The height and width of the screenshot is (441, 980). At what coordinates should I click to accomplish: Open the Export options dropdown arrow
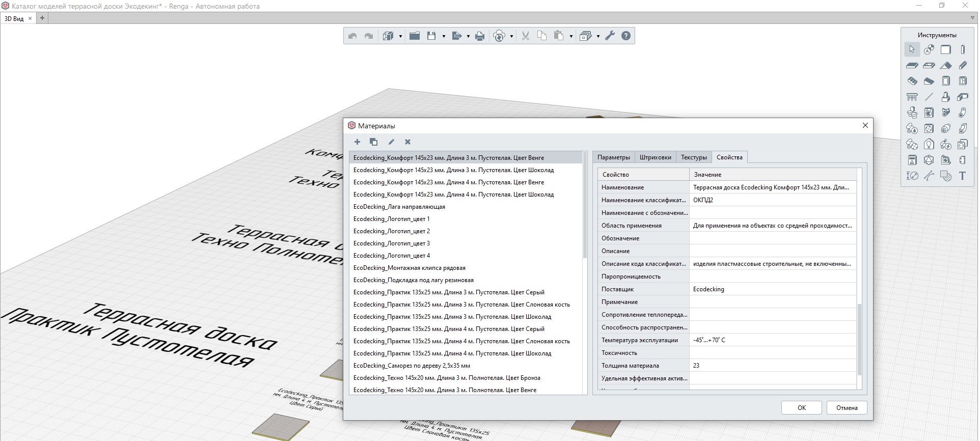click(x=468, y=36)
